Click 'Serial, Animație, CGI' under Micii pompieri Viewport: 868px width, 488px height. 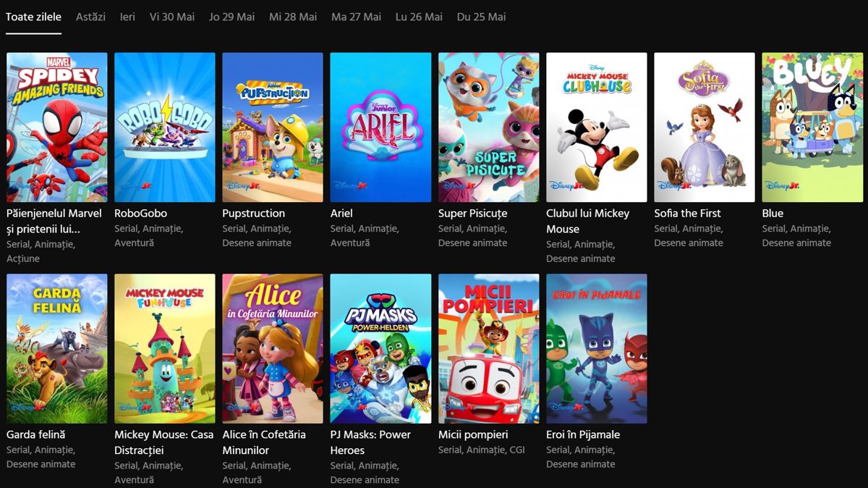pos(482,450)
